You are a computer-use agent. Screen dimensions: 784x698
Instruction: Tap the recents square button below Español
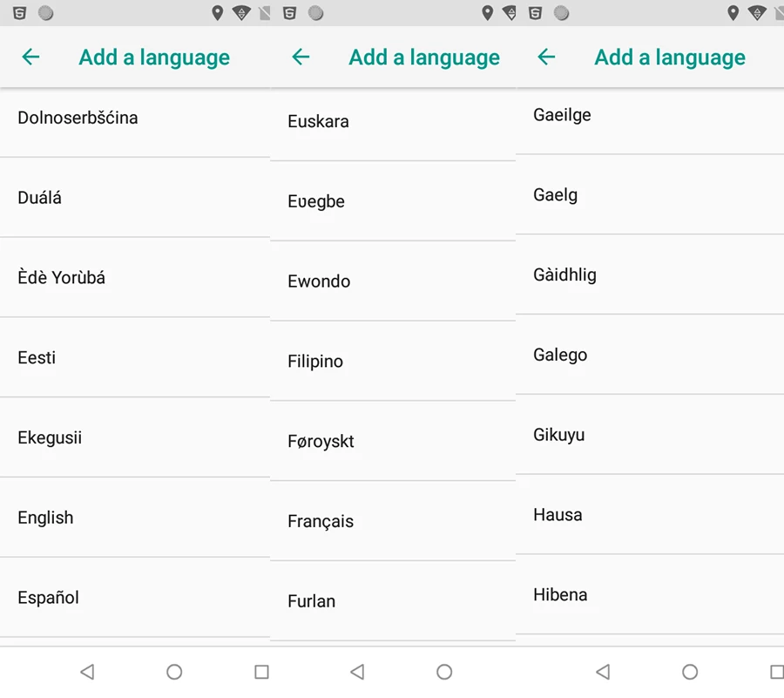(x=261, y=672)
